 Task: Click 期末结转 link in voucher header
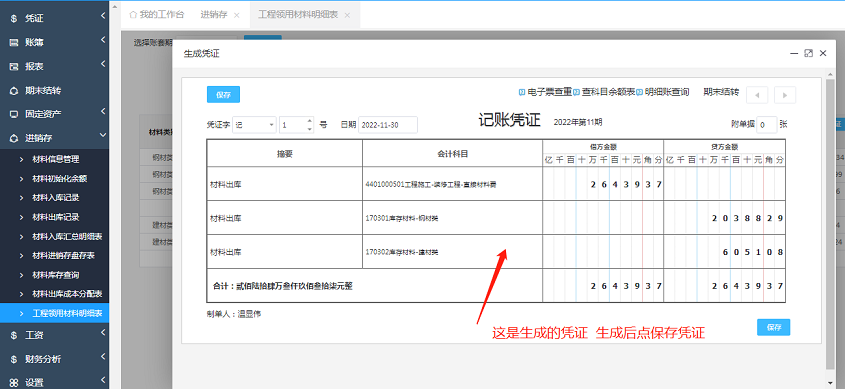[721, 92]
